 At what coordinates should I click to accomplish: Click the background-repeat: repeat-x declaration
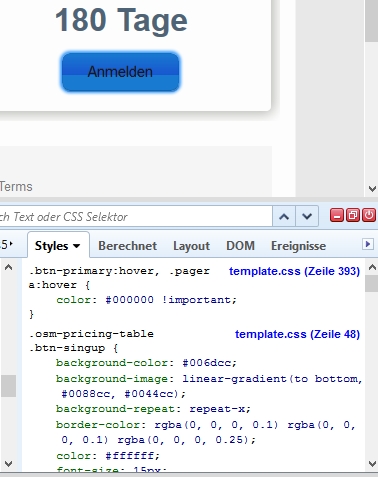[153, 409]
